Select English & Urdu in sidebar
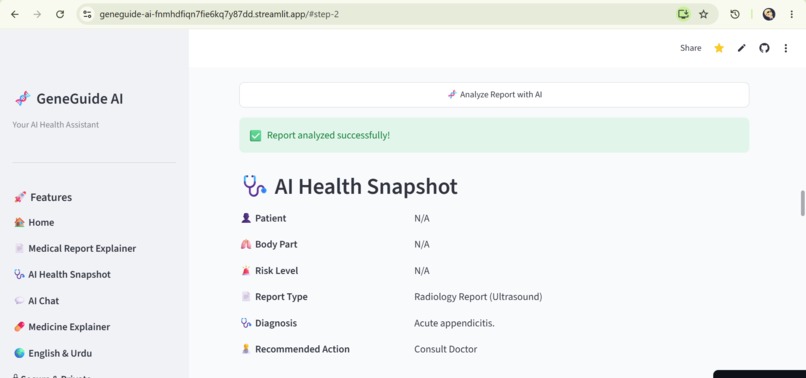The image size is (806, 378). (60, 353)
